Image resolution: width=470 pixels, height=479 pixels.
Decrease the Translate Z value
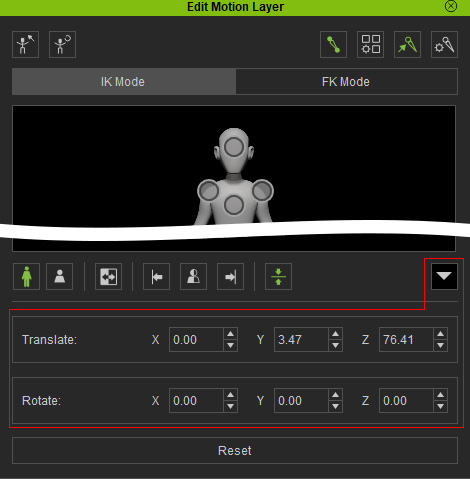440,346
